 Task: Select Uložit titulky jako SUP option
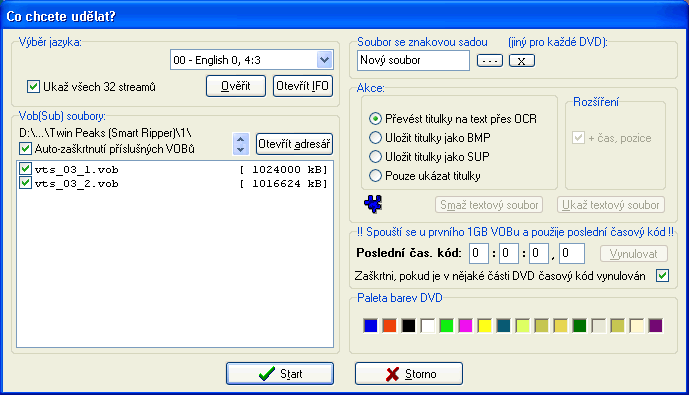coord(375,157)
